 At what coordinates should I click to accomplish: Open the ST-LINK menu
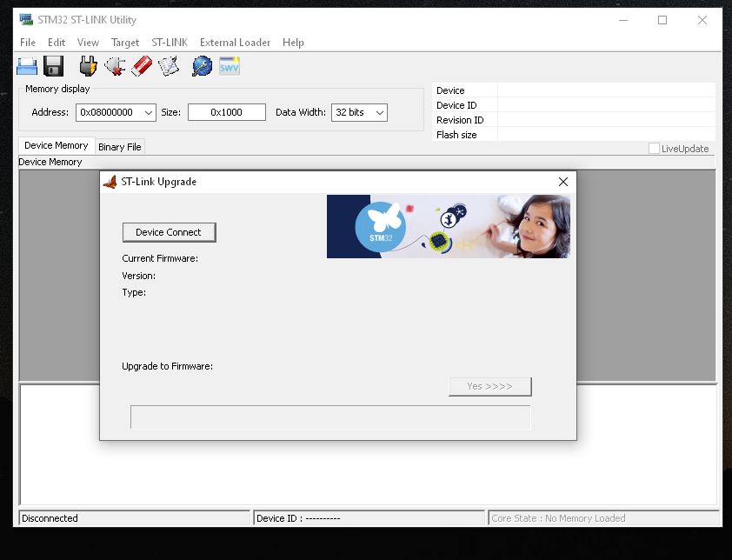pos(170,42)
